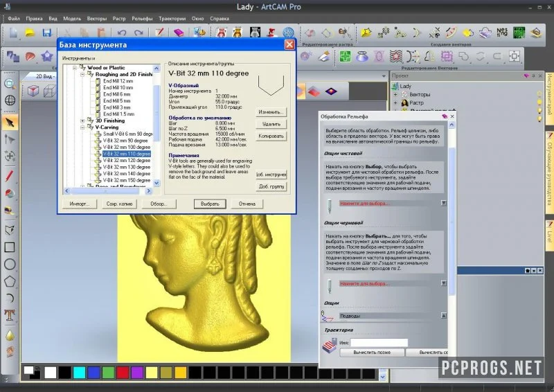The height and width of the screenshot is (392, 554).
Task: Select the arrow Select Vectors tool
Action: [10, 123]
